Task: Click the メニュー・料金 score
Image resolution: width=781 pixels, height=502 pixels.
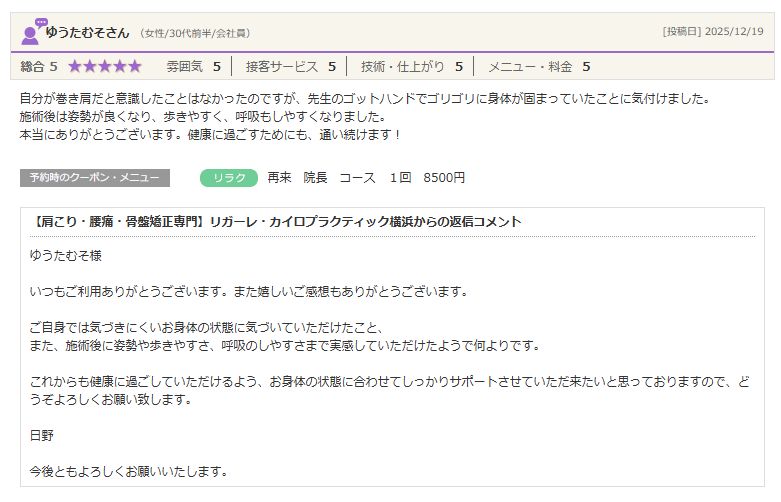Action: tap(538, 67)
